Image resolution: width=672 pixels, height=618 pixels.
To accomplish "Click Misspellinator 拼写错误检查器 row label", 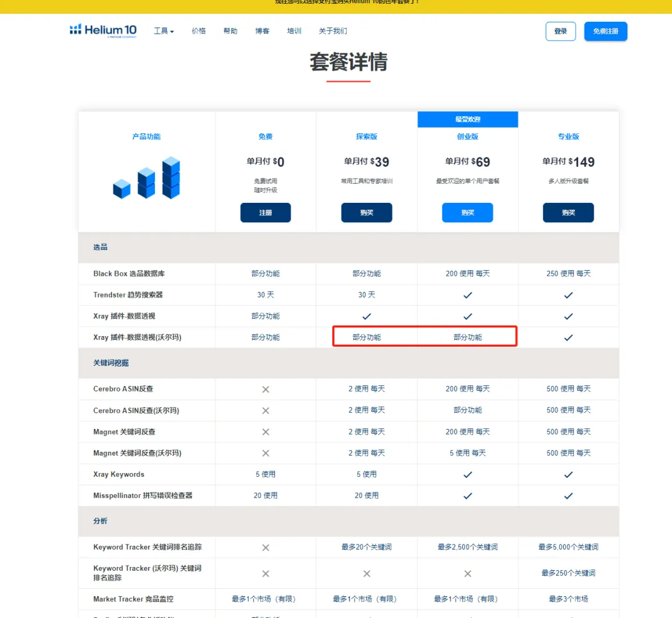I will tap(142, 495).
